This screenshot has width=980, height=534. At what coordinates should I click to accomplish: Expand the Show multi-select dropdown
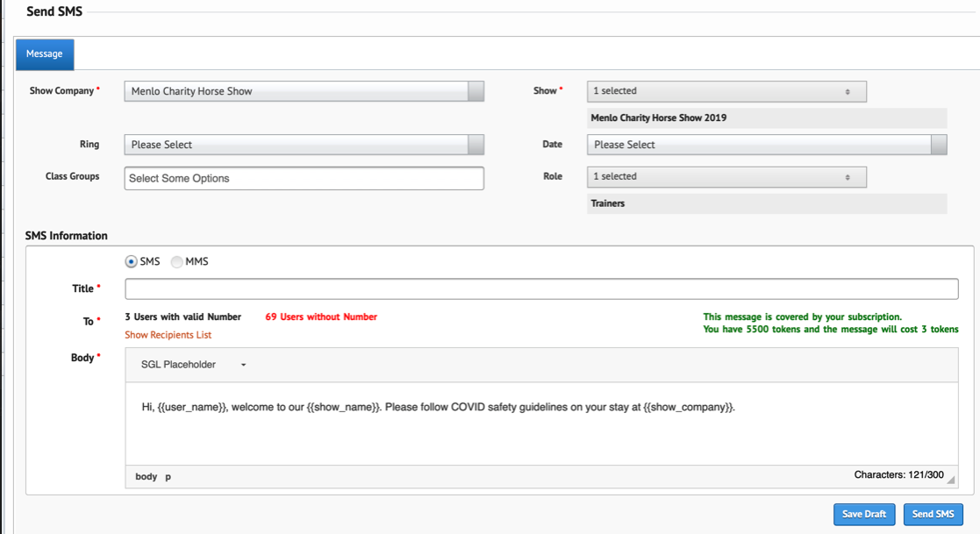[x=726, y=91]
